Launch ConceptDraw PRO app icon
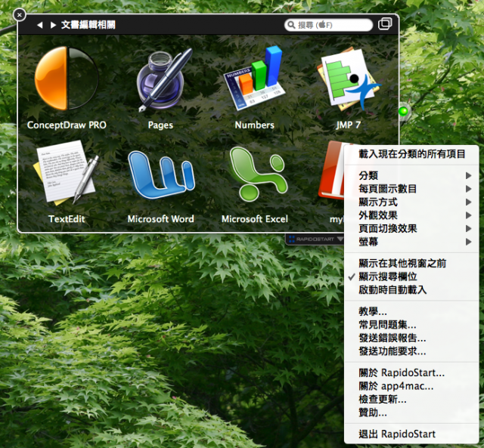The width and height of the screenshot is (484, 448). [x=67, y=78]
